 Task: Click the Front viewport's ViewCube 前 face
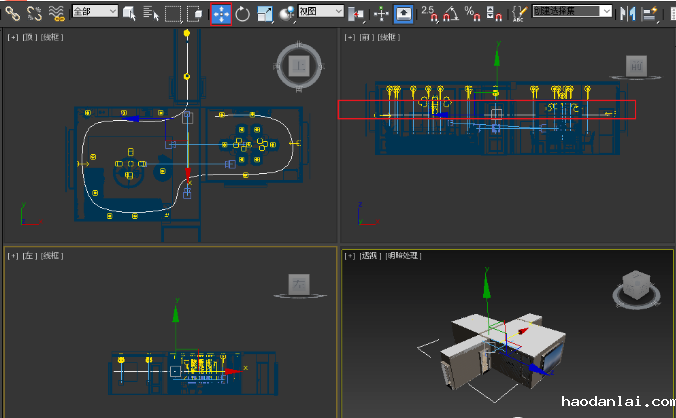coord(636,66)
